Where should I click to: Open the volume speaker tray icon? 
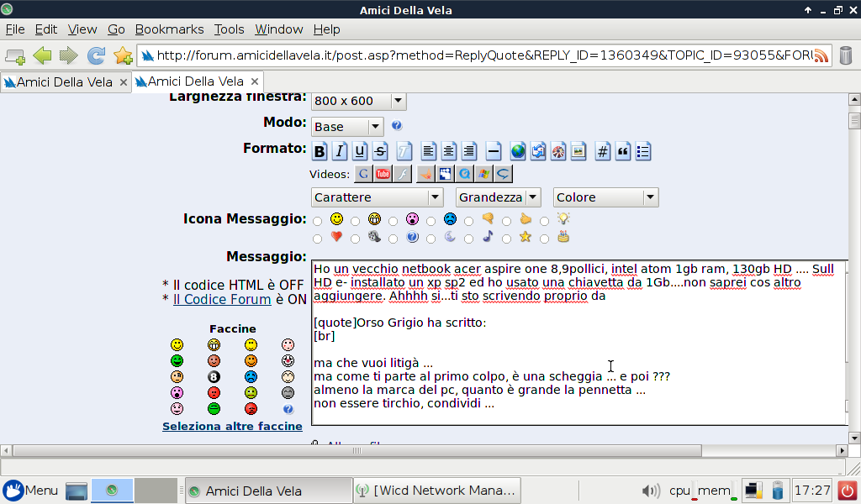[x=651, y=491]
